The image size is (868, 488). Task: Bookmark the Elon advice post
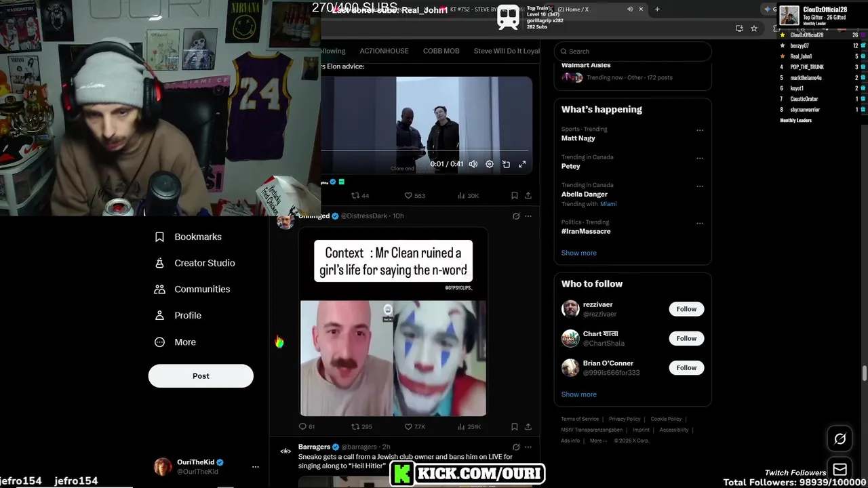tap(515, 195)
